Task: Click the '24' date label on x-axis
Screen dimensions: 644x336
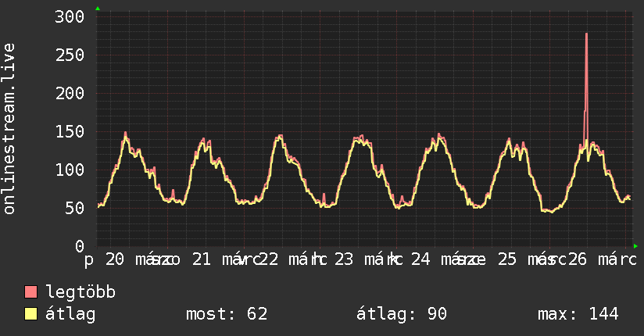Action: [420, 259]
